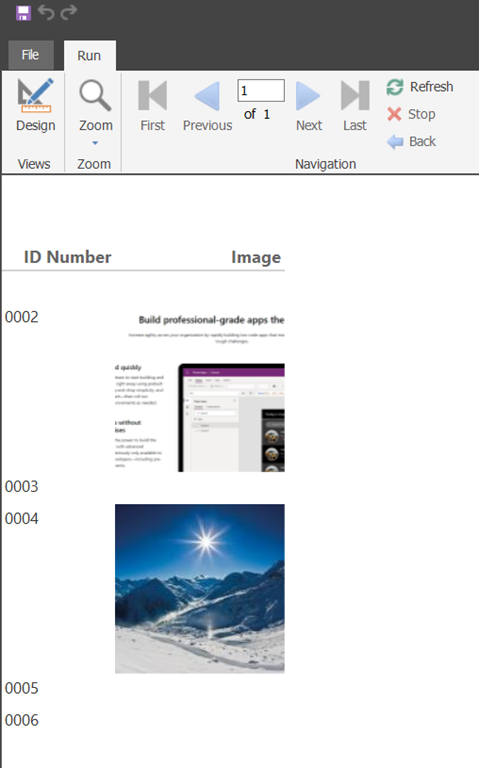479x768 pixels.
Task: Click the app screenshot image for 0002
Action: tap(200, 391)
